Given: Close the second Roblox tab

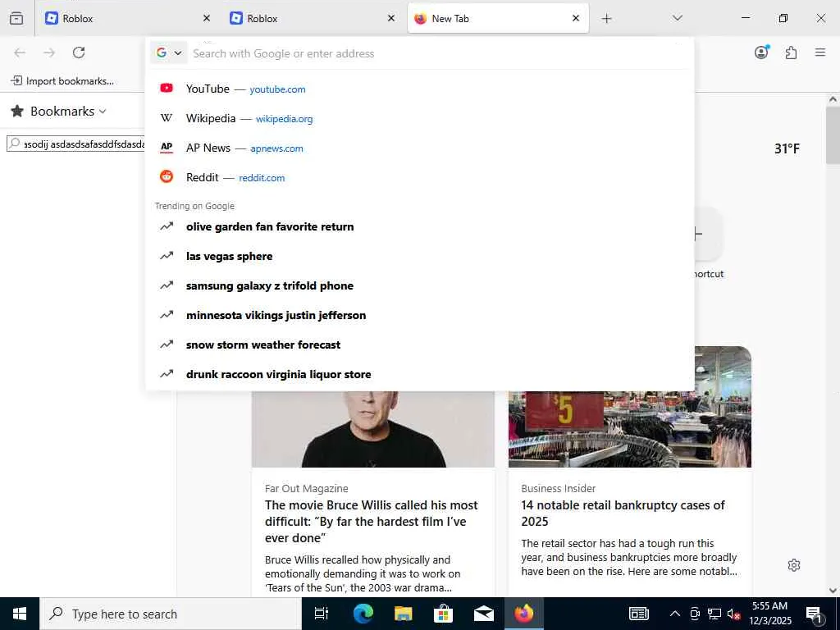Looking at the screenshot, I should point(391,18).
